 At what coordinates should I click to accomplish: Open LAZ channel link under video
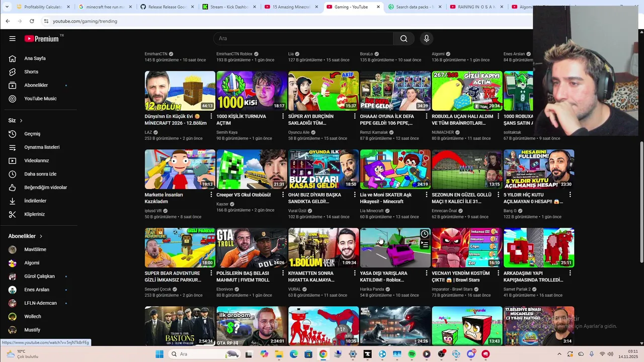click(x=148, y=132)
